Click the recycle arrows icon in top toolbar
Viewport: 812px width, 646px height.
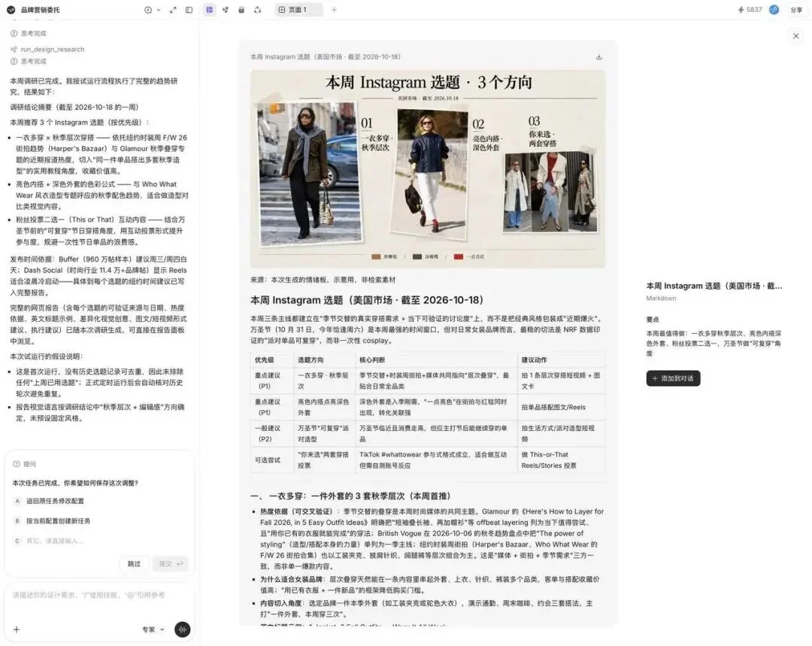(257, 10)
